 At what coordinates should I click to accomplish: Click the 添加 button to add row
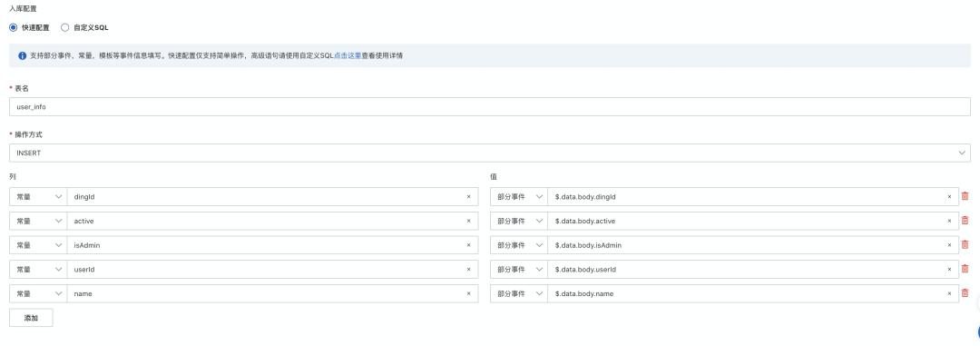click(x=31, y=318)
